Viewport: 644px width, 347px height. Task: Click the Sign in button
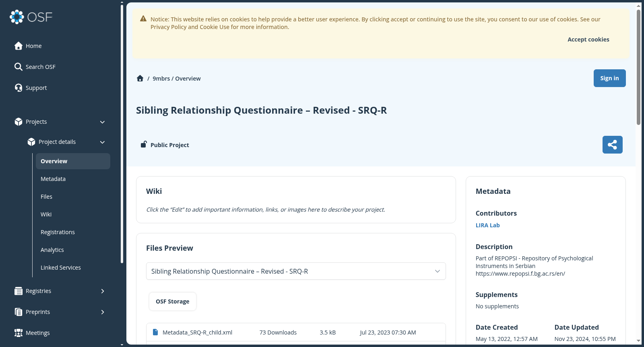pos(609,78)
